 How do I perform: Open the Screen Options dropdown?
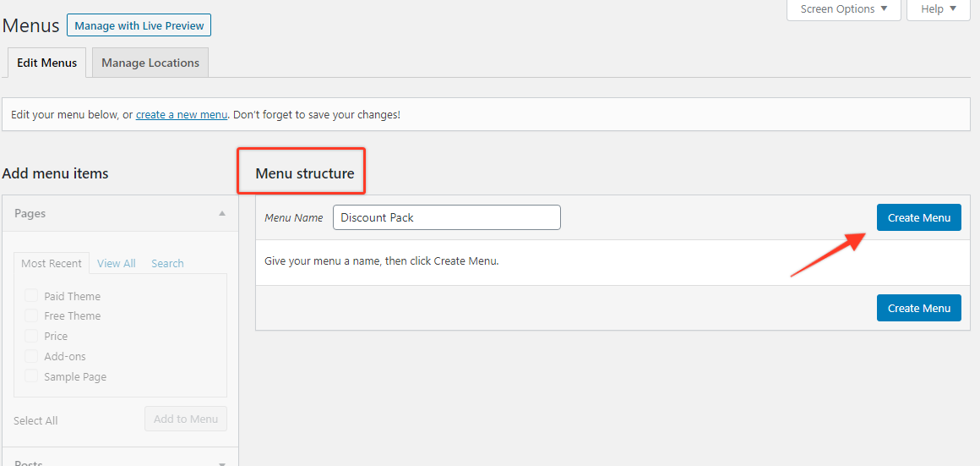click(x=843, y=9)
